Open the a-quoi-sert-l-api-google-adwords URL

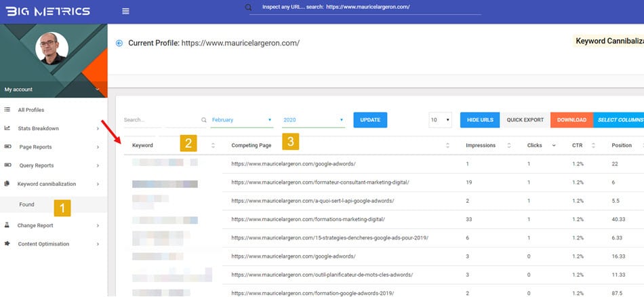(313, 201)
